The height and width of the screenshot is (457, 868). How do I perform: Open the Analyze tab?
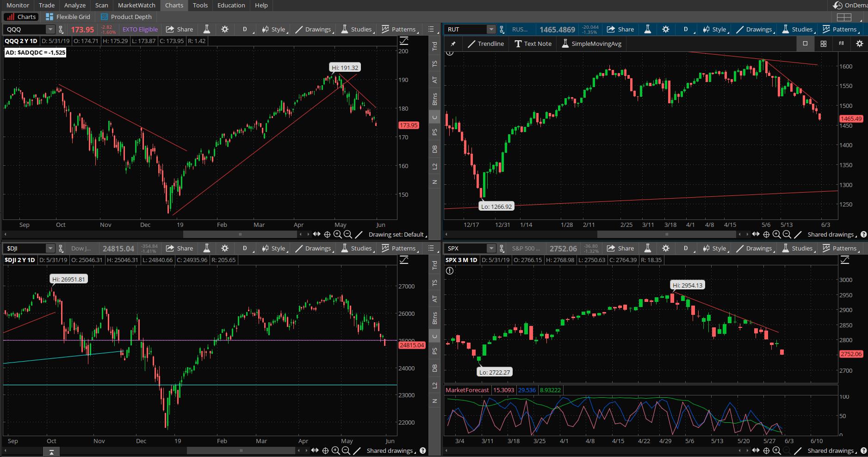75,5
